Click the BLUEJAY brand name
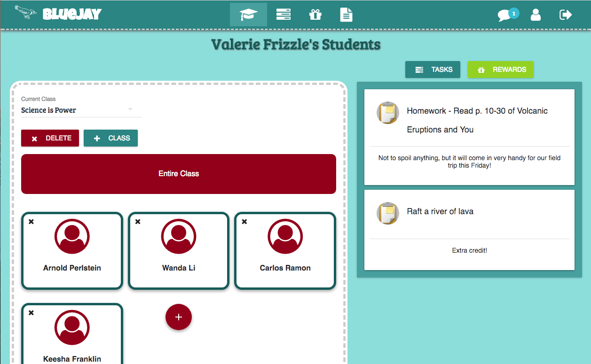This screenshot has width=591, height=364. (x=72, y=14)
